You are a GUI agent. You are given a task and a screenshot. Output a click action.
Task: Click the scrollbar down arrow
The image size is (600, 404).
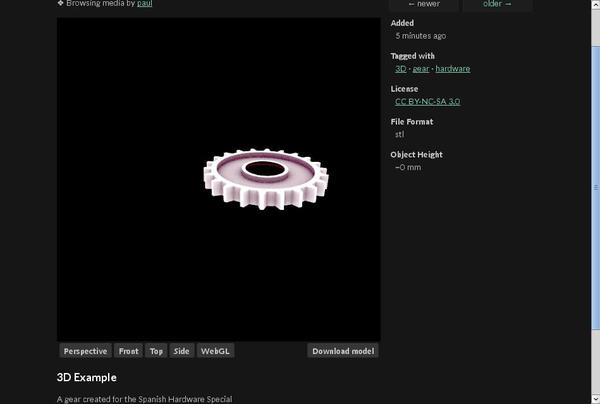[595, 399]
